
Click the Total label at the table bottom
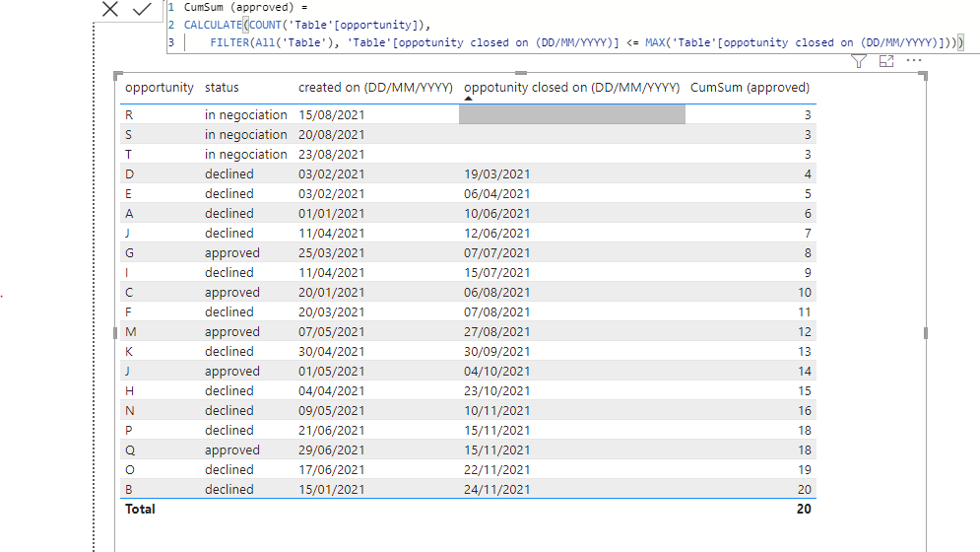coord(140,509)
